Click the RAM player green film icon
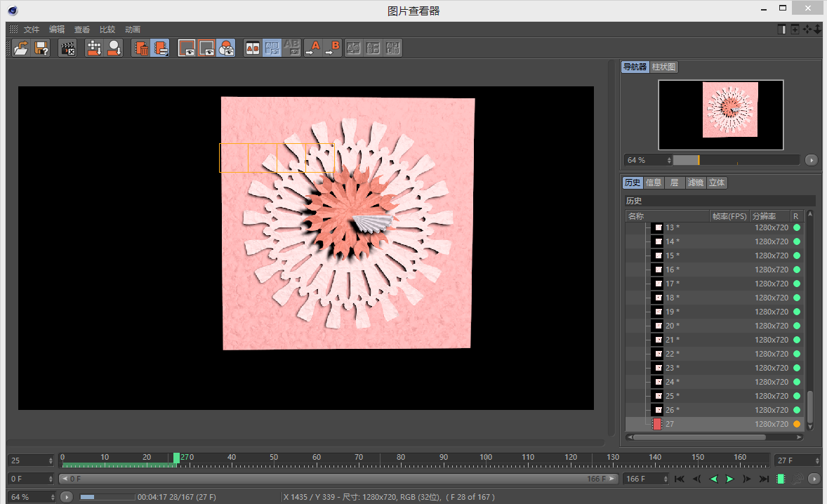This screenshot has width=827, height=504. [x=781, y=479]
